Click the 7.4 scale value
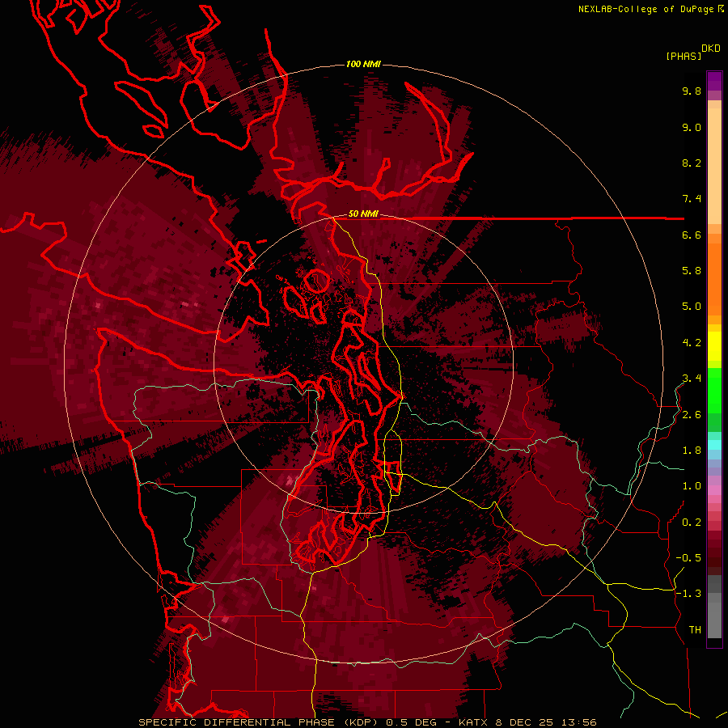Screen dimensions: 728x728 pos(692,199)
